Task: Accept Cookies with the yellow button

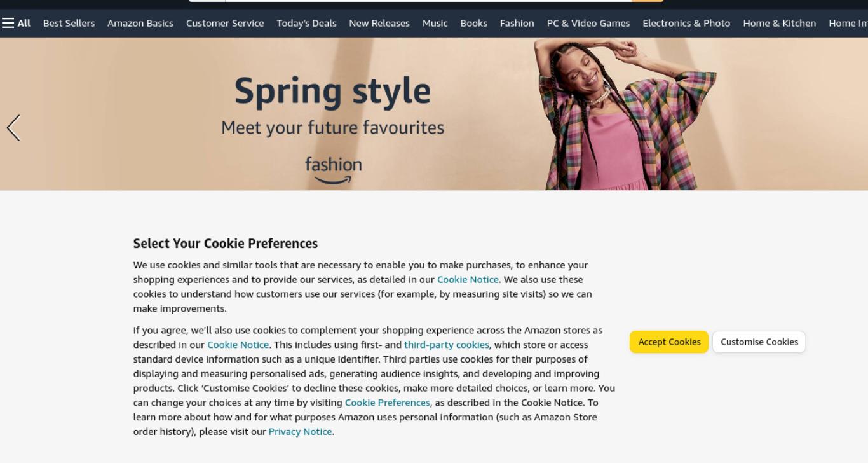Action: tap(669, 342)
